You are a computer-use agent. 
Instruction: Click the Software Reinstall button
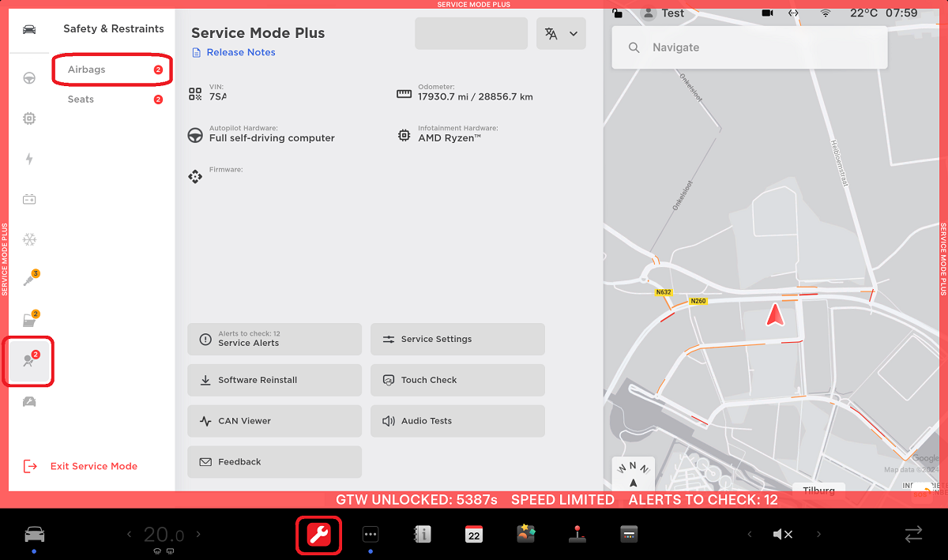tap(274, 380)
